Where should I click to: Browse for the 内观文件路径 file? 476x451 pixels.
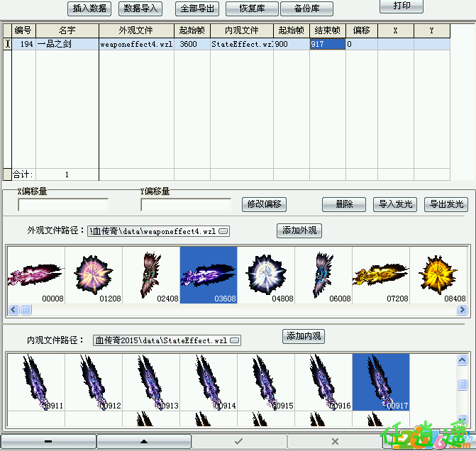pos(235,340)
